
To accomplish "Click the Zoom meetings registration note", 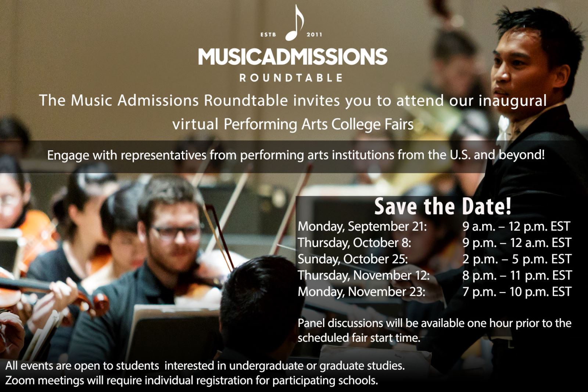I will point(191,380).
